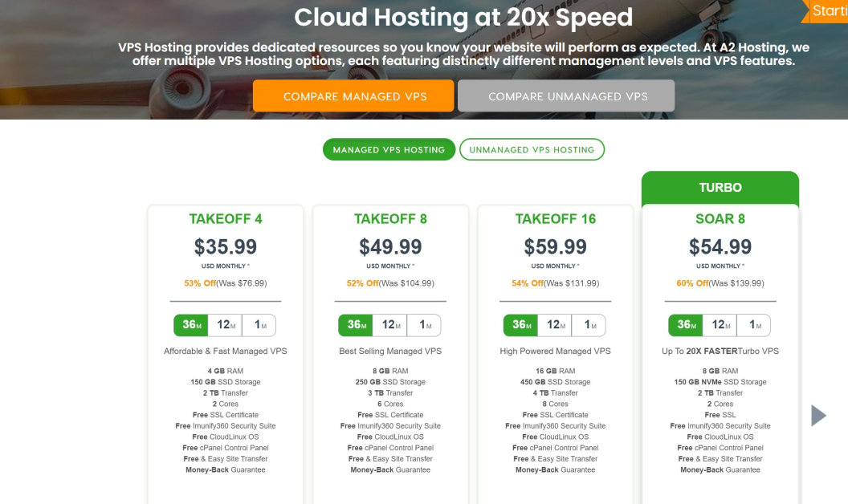Click the green Turbo banner
Viewport: 848px width, 504px height.
pos(720,188)
